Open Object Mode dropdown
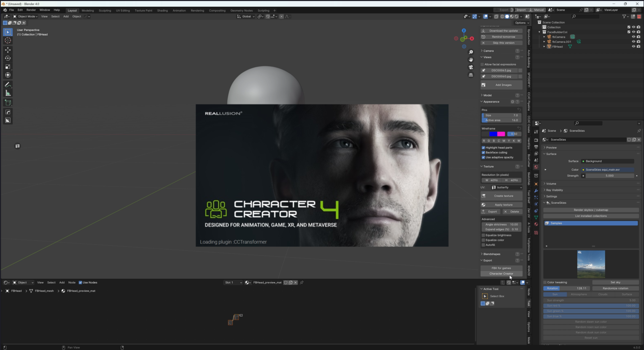 click(x=25, y=17)
